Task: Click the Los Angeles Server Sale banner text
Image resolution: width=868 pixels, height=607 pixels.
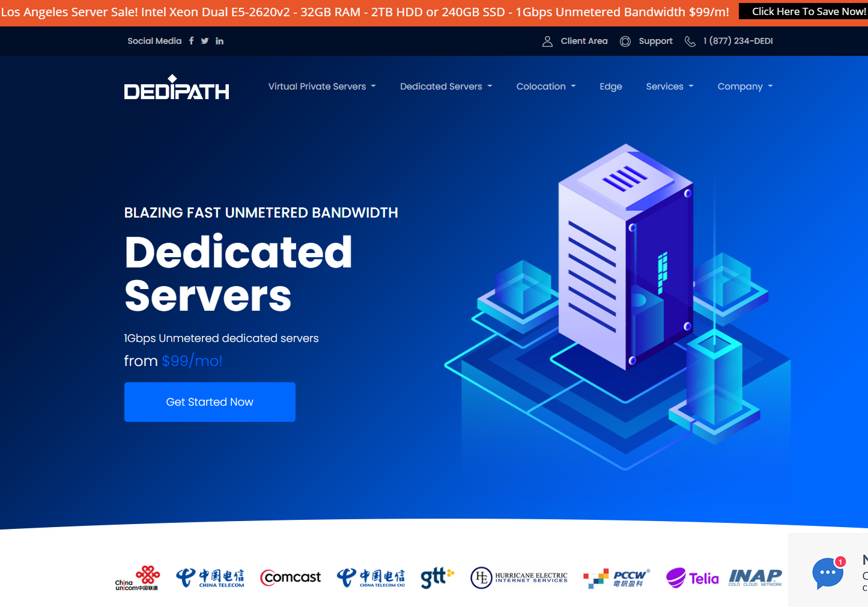Action: click(365, 12)
